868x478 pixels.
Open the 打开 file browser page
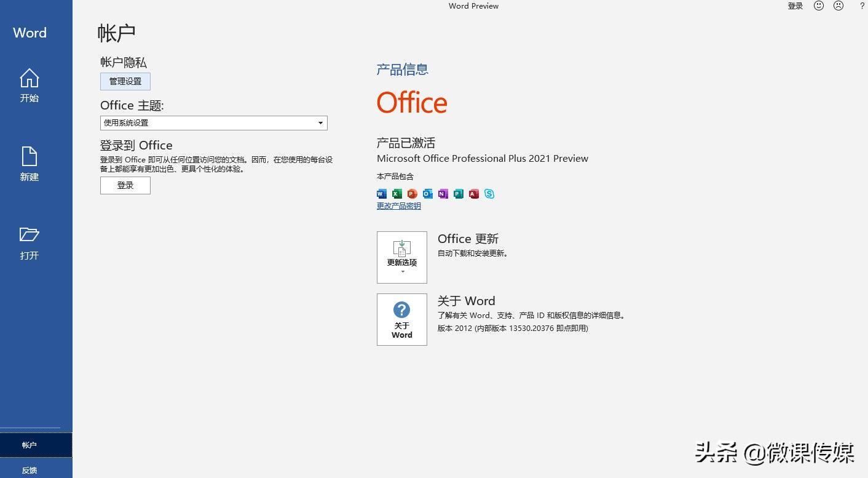[30, 243]
